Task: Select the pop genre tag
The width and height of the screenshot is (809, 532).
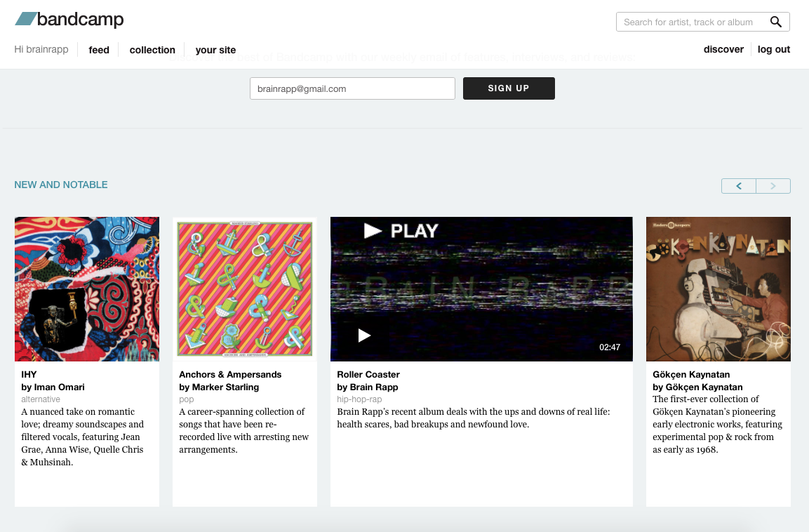Action: coord(186,399)
